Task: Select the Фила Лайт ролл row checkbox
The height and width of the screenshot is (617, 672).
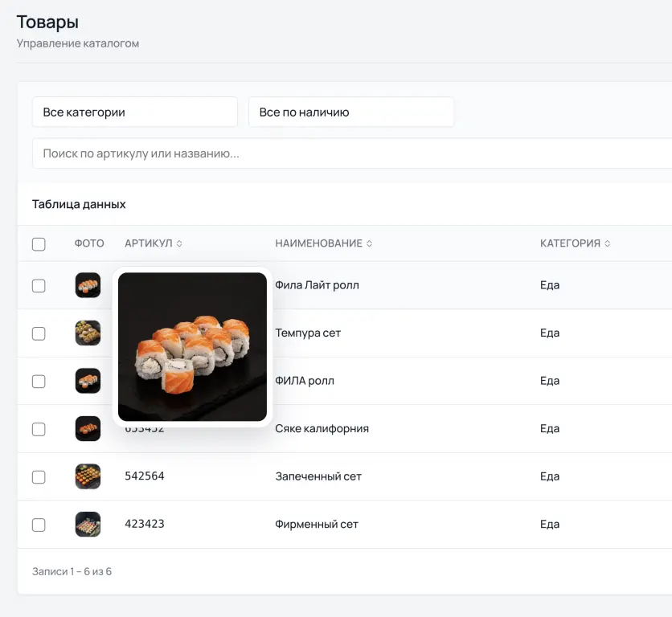Action: point(39,285)
